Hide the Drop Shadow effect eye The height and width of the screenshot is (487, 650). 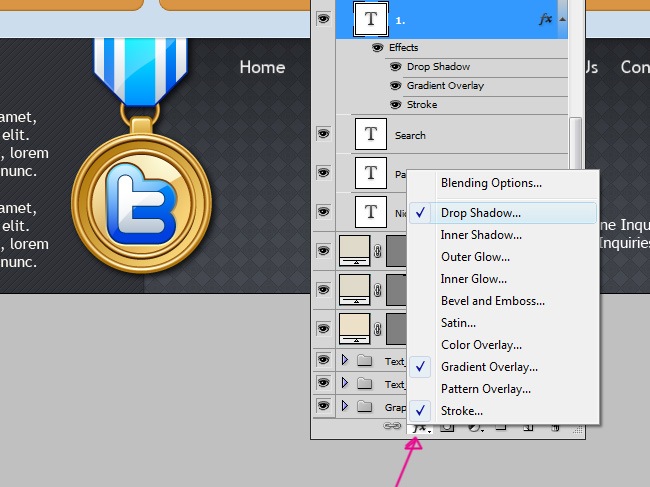coord(395,67)
